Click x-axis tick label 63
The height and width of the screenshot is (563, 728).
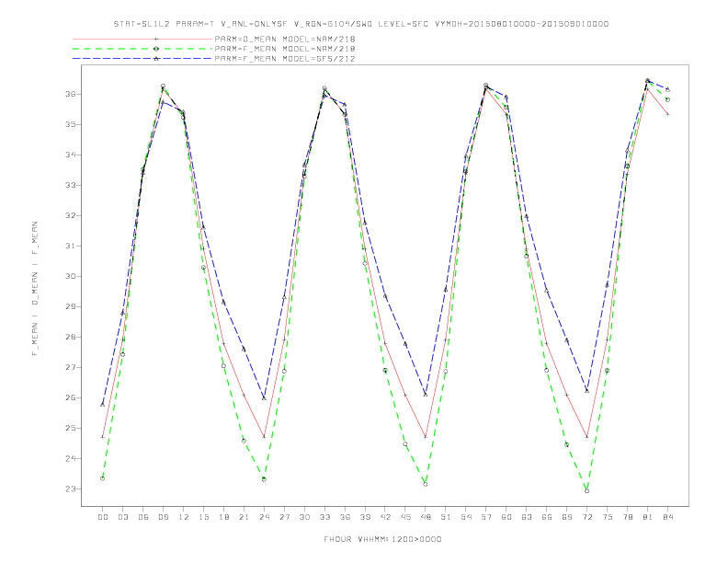[527, 517]
